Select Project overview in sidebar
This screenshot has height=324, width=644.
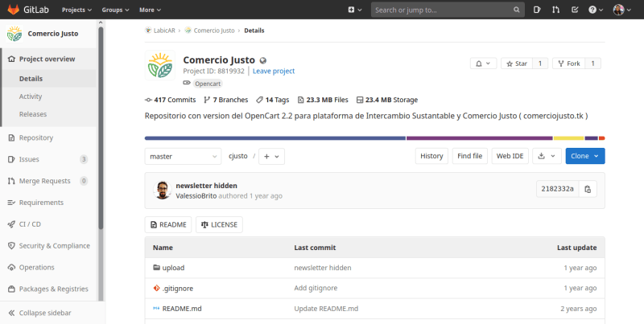point(49,59)
